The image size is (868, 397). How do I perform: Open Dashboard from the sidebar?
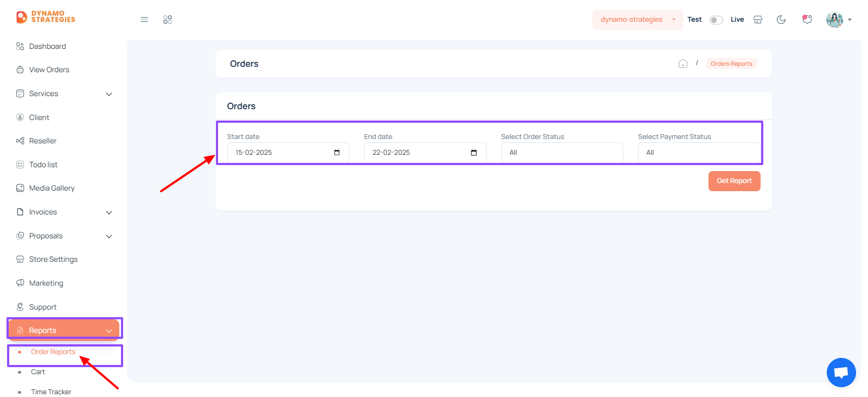(48, 46)
